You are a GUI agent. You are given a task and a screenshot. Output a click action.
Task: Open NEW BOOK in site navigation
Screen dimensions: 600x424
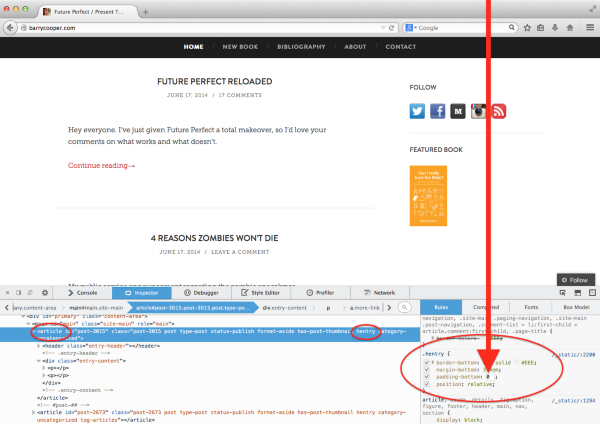coord(241,47)
